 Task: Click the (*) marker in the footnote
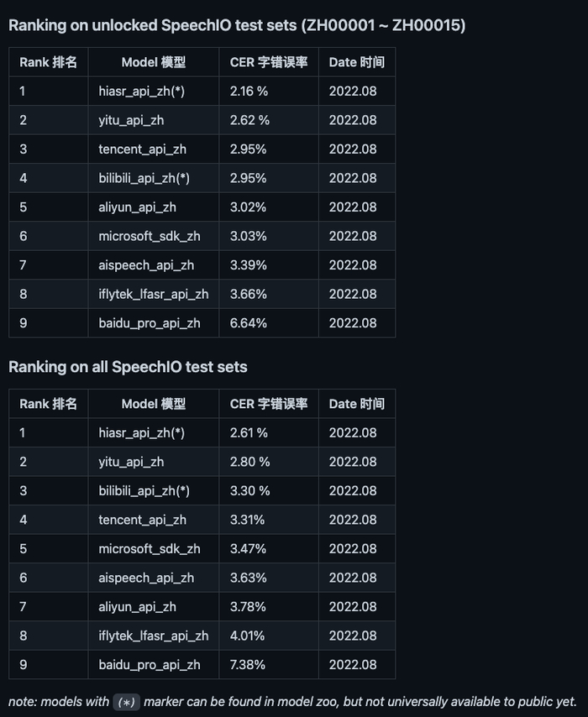point(126,702)
